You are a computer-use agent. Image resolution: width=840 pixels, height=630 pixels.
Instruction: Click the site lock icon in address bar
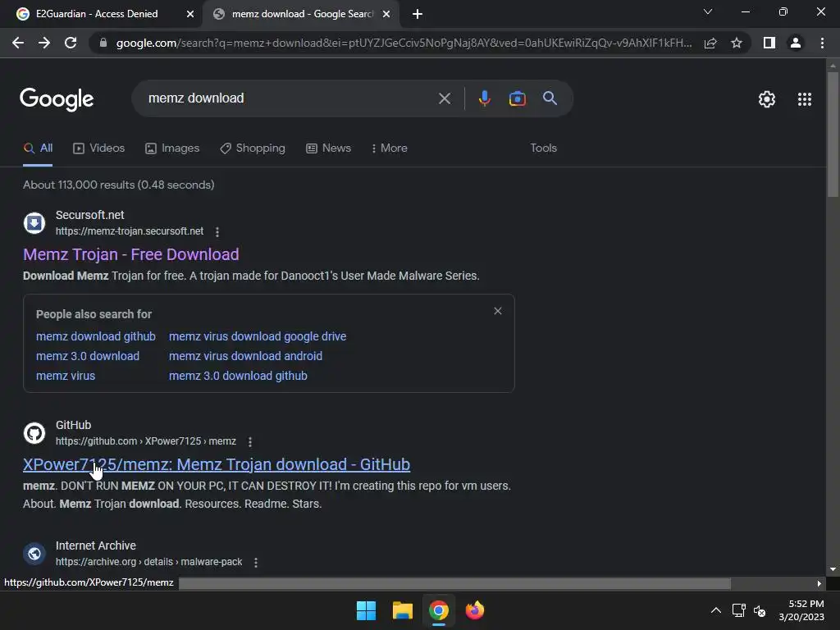(103, 43)
